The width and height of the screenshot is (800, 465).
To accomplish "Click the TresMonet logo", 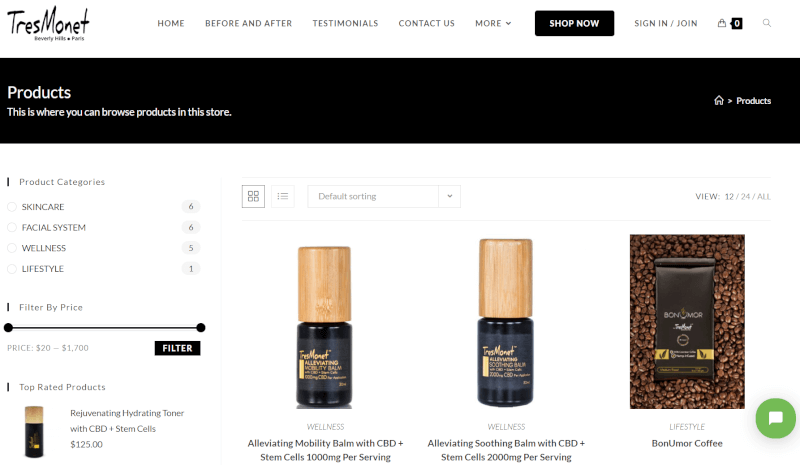I will (48, 23).
